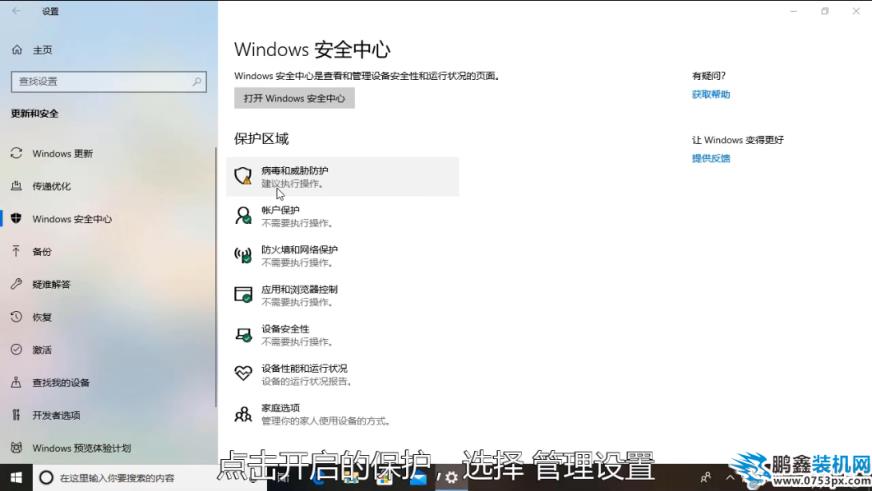Open 家庭选项 protection area
872x491 pixels.
tap(343, 414)
